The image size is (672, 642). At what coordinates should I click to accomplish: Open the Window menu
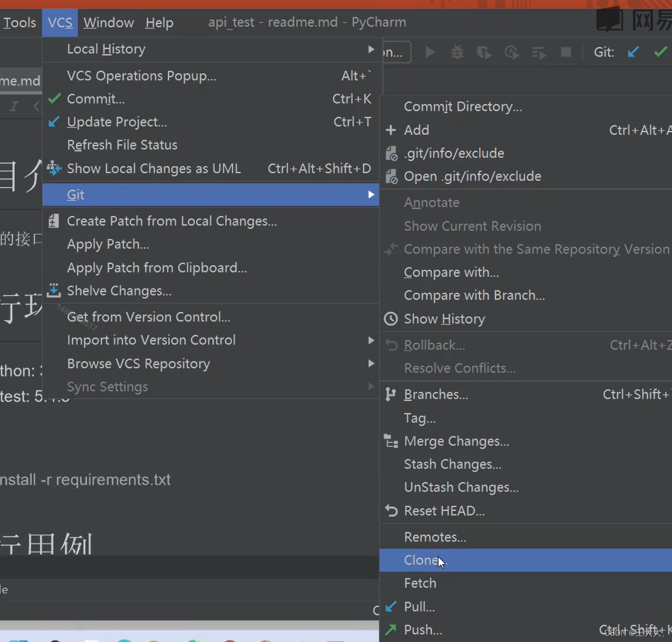108,23
